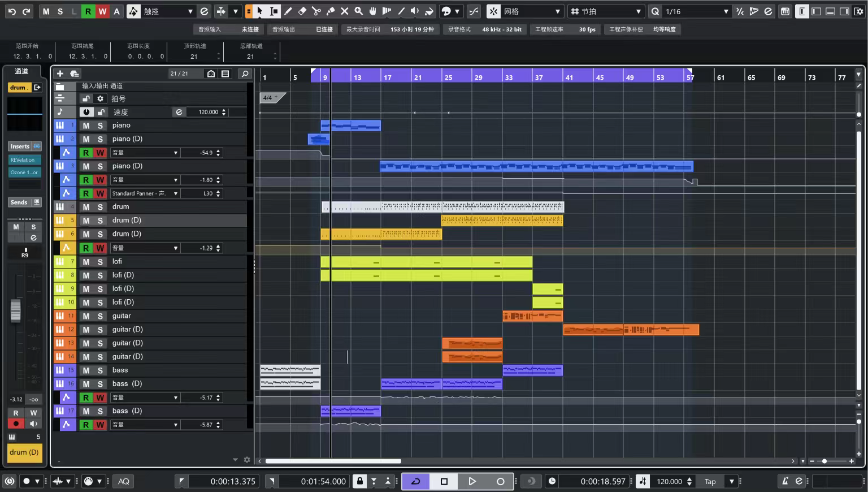Click the Tap tempo button
Screen dimensions: 868x492
pyautogui.click(x=710, y=481)
